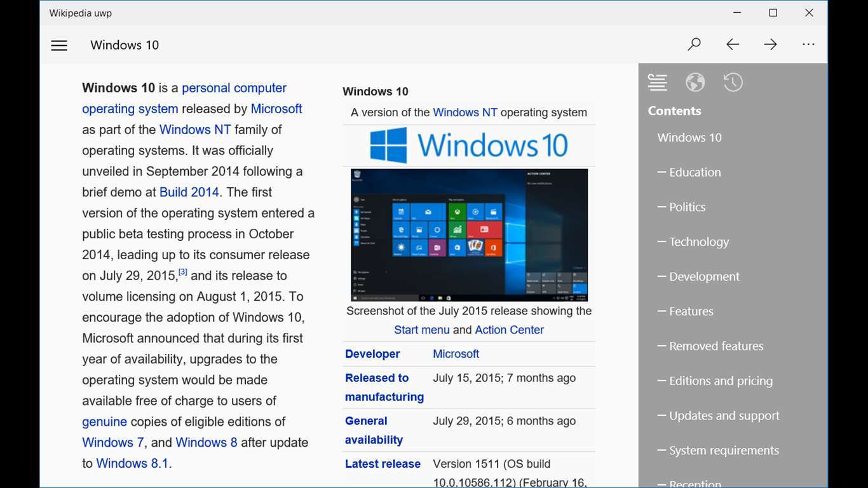This screenshot has height=488, width=868.
Task: Open the history clock tab
Action: coord(733,82)
